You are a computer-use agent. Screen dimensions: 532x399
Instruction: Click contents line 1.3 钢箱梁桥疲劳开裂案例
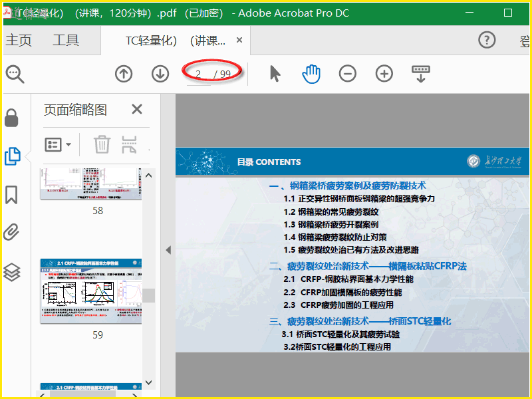click(331, 225)
